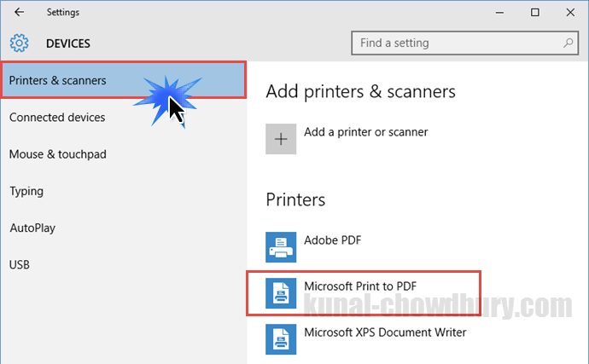
Task: Click the Devices gear icon
Action: [19, 43]
